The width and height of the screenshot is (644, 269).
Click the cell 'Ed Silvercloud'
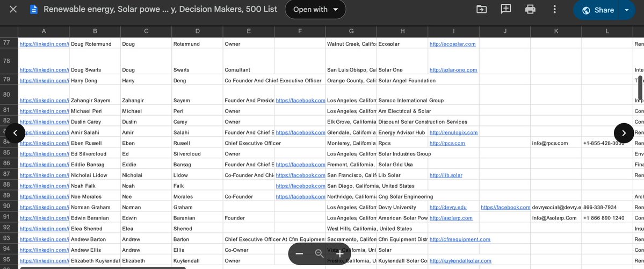click(95, 153)
